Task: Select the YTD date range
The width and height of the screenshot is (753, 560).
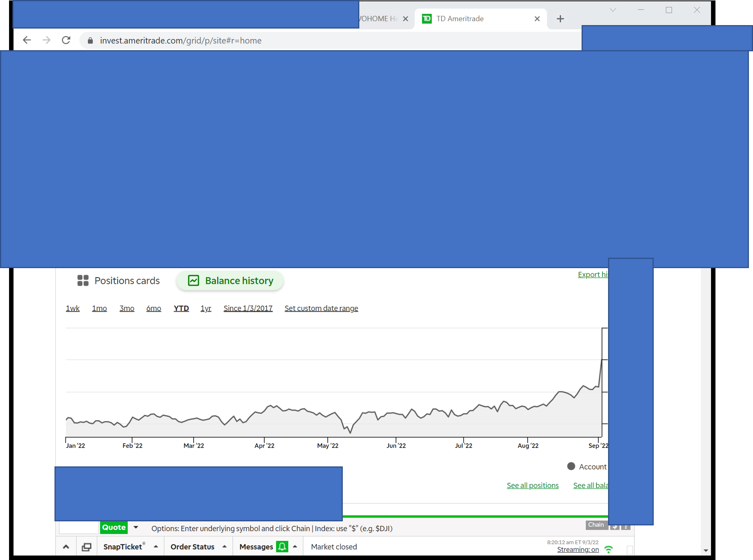Action: point(181,308)
